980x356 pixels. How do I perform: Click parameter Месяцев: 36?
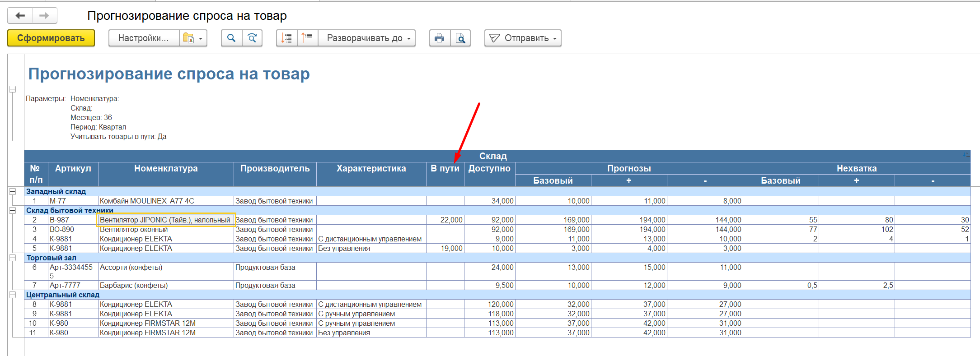tap(91, 117)
